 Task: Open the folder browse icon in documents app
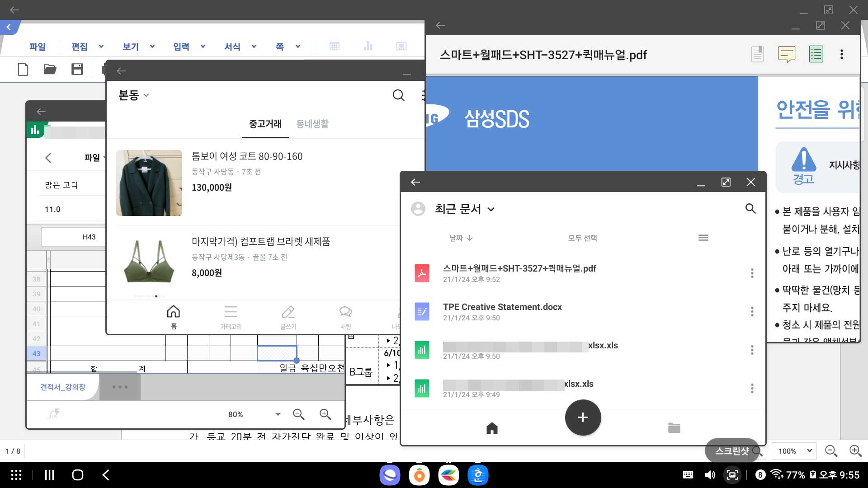point(674,427)
